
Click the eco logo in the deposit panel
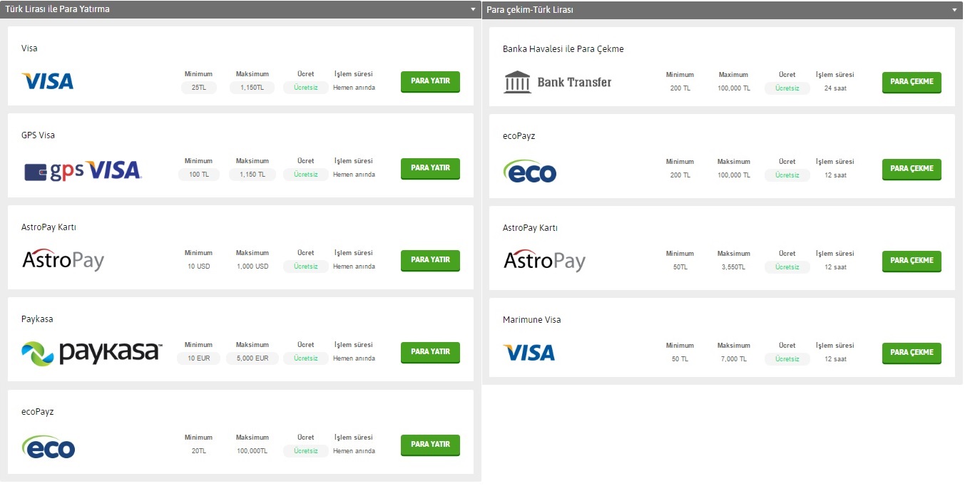click(49, 447)
